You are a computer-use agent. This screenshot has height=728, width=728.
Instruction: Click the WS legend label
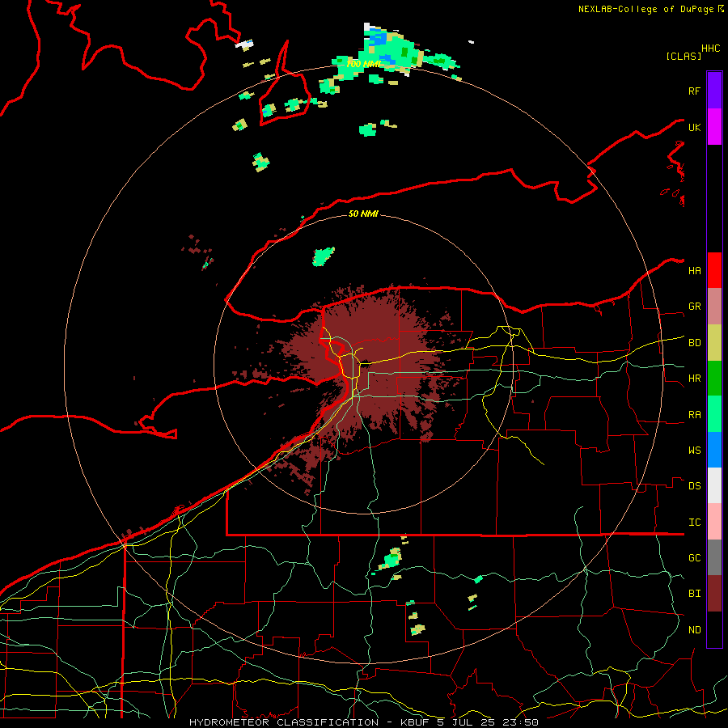694,450
